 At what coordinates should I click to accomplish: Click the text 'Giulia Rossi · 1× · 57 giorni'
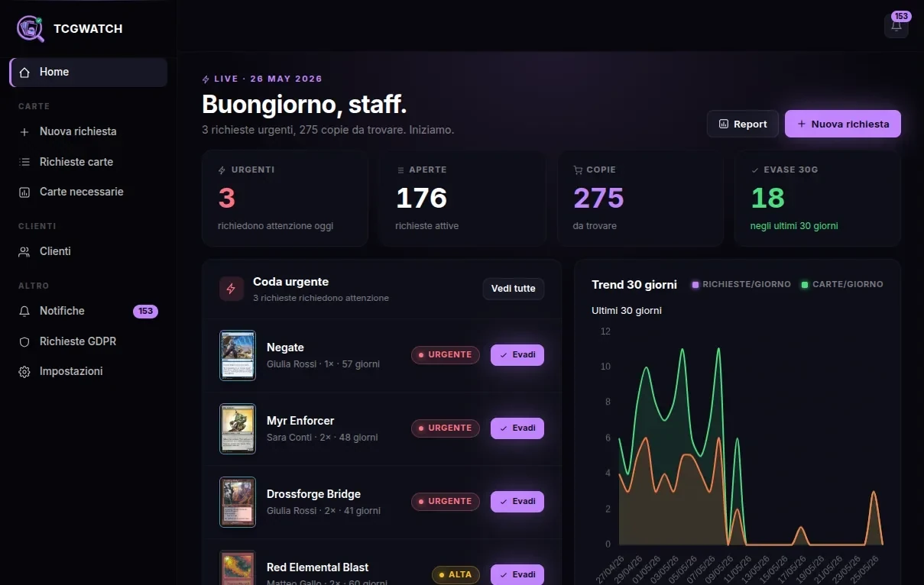tap(323, 364)
